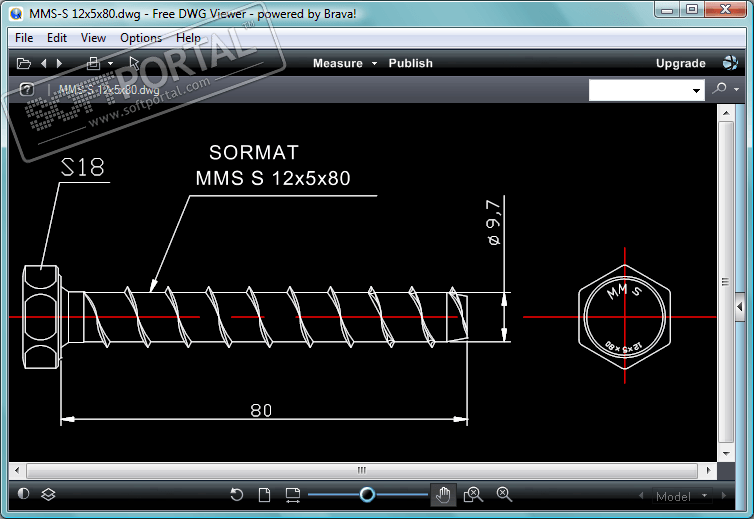Activate the pan hand tool

(443, 495)
